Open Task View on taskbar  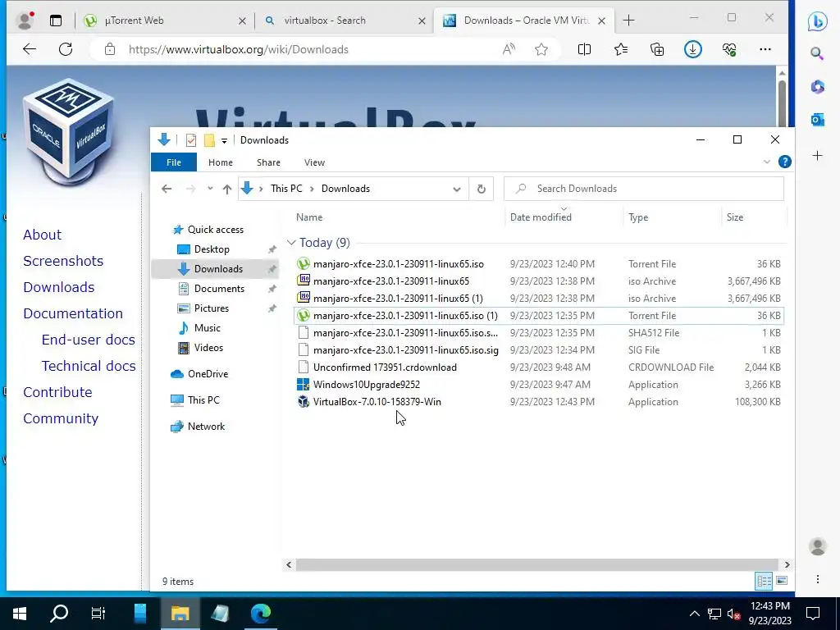[98, 614]
